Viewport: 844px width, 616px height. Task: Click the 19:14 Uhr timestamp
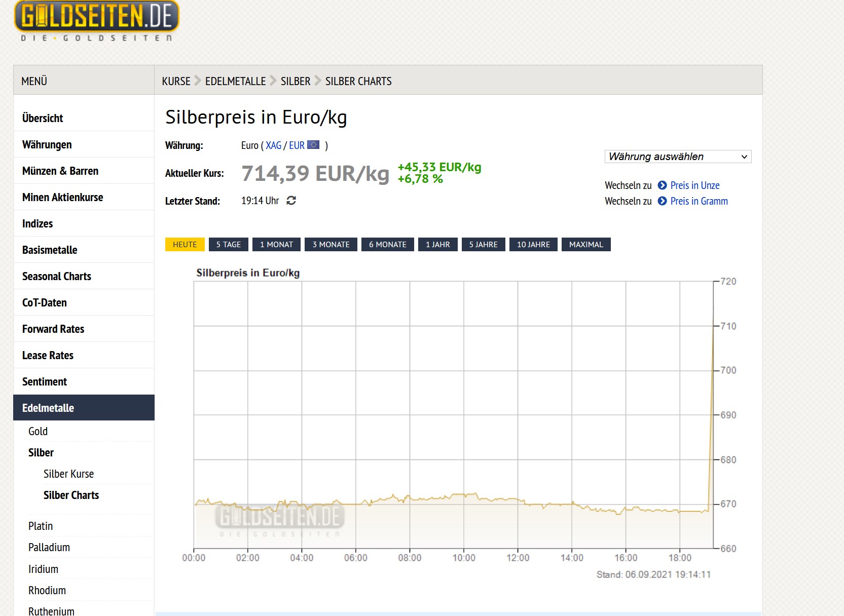point(260,201)
